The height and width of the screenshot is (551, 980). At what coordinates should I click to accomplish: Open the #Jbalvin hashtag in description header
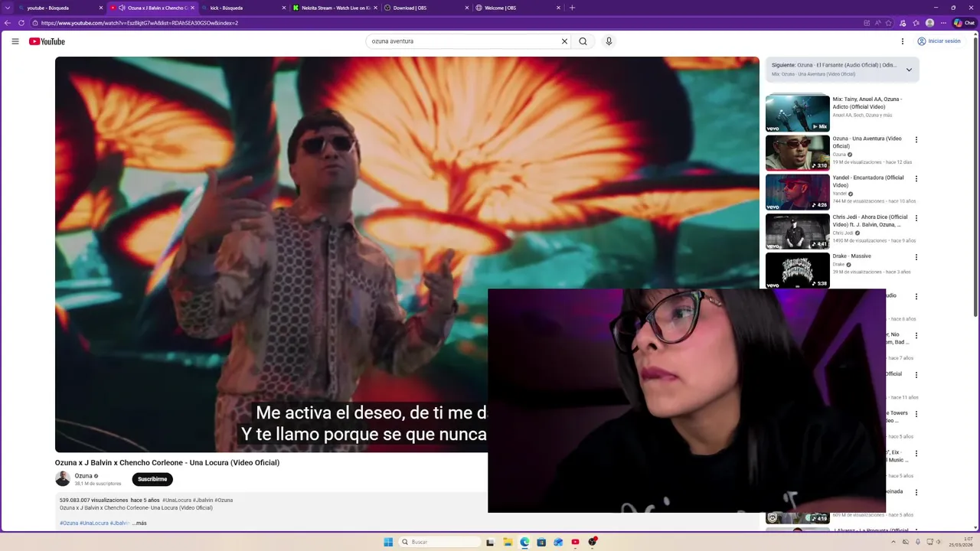click(203, 500)
